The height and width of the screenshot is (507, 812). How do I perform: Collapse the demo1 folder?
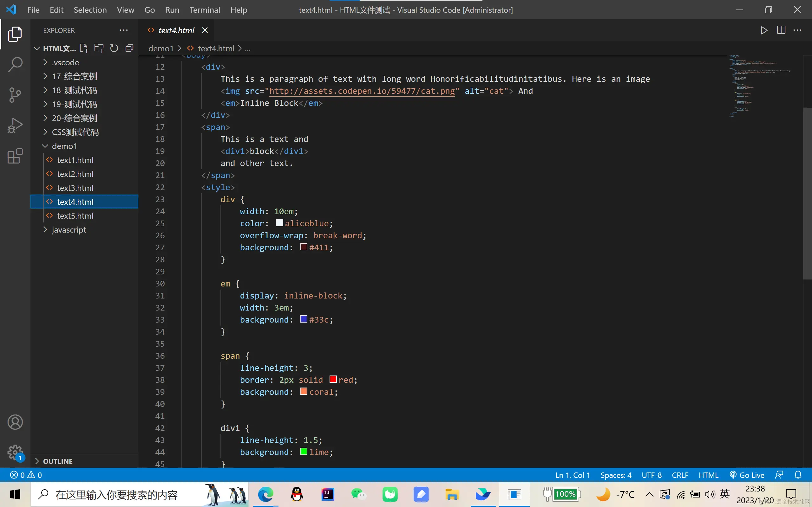[x=64, y=146]
